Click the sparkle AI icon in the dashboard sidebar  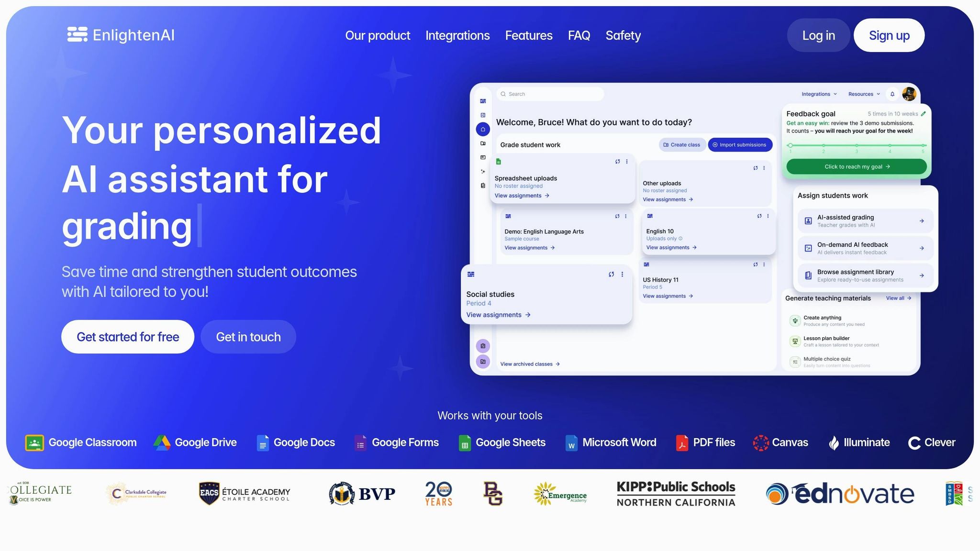[483, 171]
